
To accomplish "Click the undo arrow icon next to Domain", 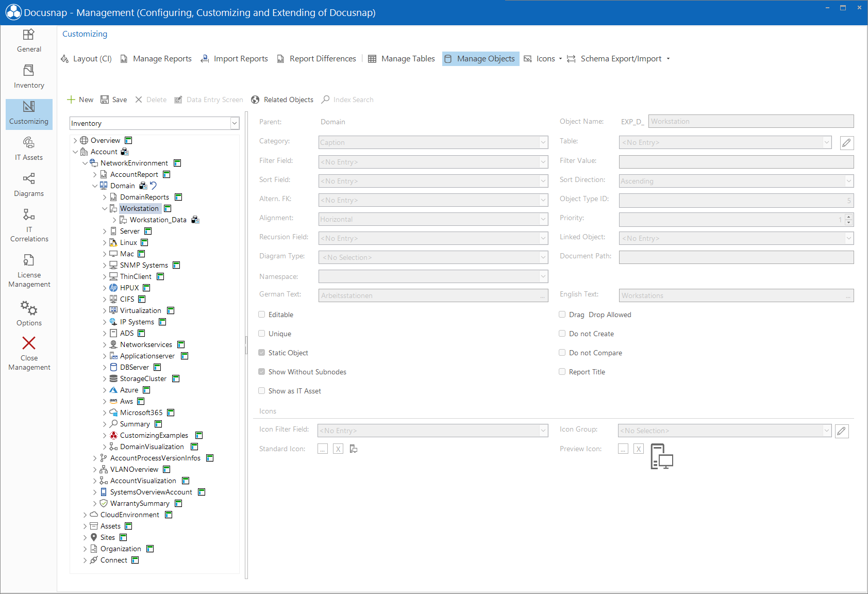I will (153, 186).
